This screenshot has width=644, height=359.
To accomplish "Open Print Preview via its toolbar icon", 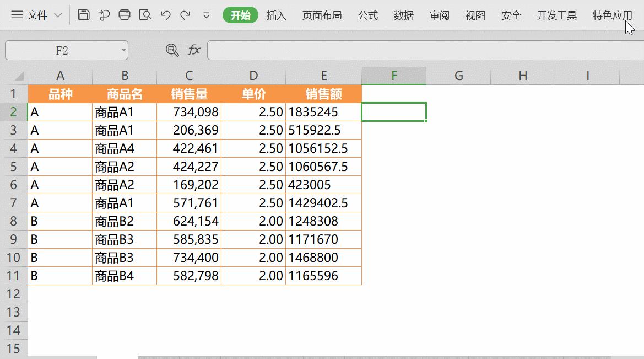I will [145, 15].
